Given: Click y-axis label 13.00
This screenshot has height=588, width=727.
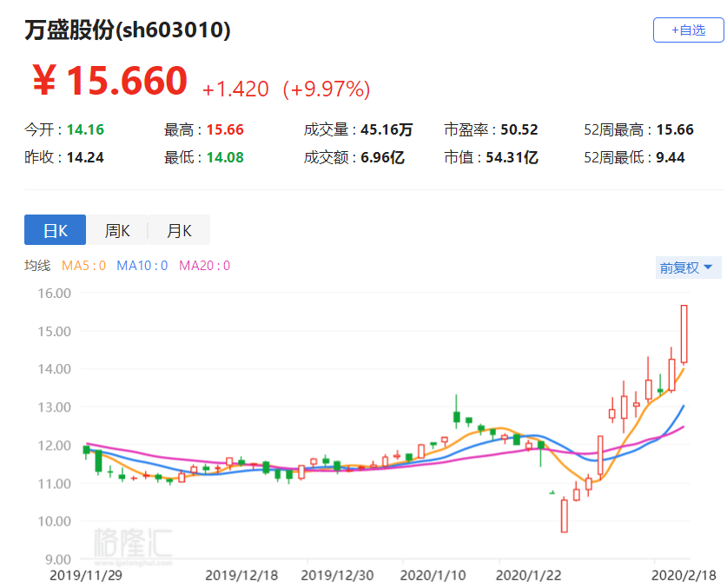Looking at the screenshot, I should point(54,407).
